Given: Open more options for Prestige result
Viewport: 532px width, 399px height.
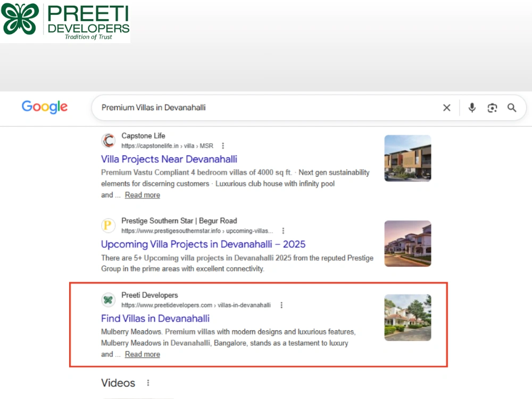Looking at the screenshot, I should click(x=284, y=231).
